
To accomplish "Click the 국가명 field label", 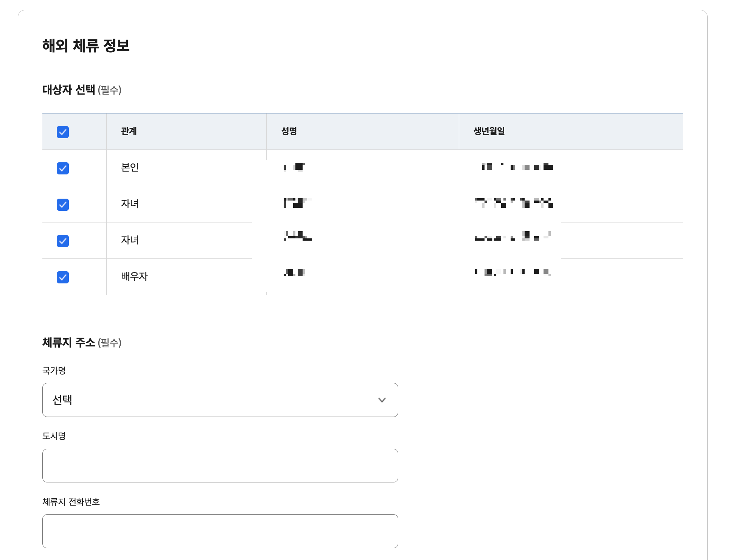I will pos(54,370).
